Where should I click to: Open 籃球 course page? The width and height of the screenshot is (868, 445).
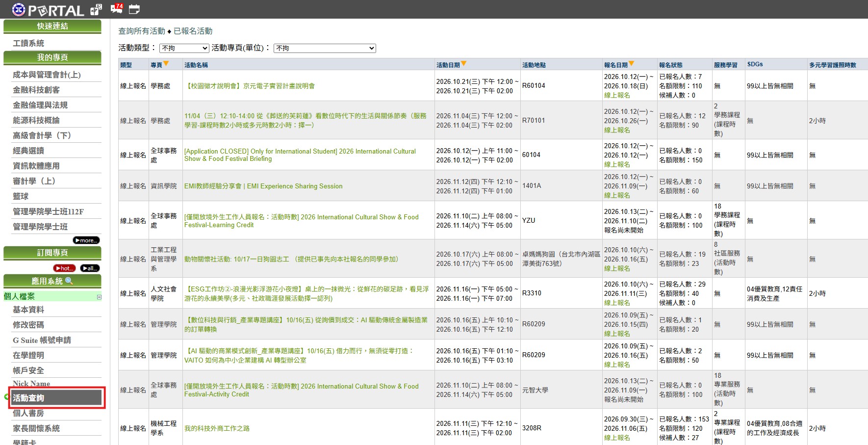(21, 196)
